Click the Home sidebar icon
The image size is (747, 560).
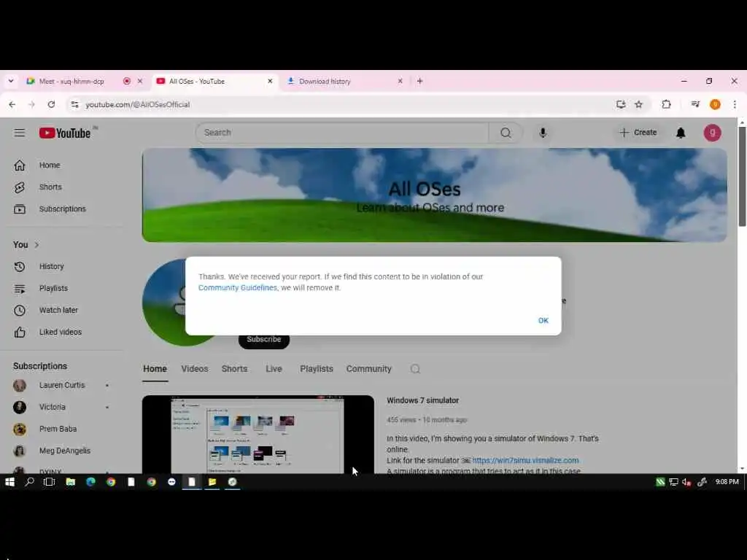point(20,166)
